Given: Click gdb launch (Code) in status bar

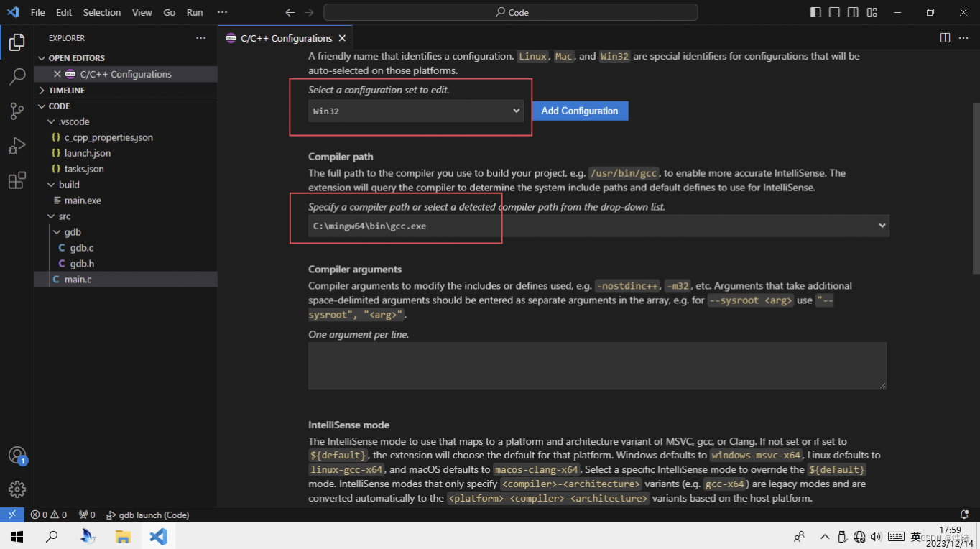Looking at the screenshot, I should click(x=148, y=515).
